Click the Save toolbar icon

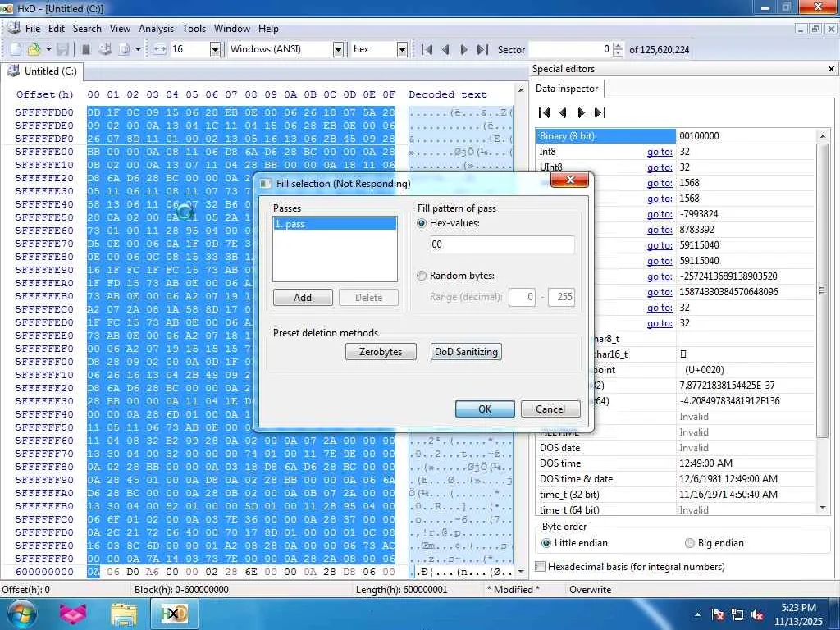(62, 49)
